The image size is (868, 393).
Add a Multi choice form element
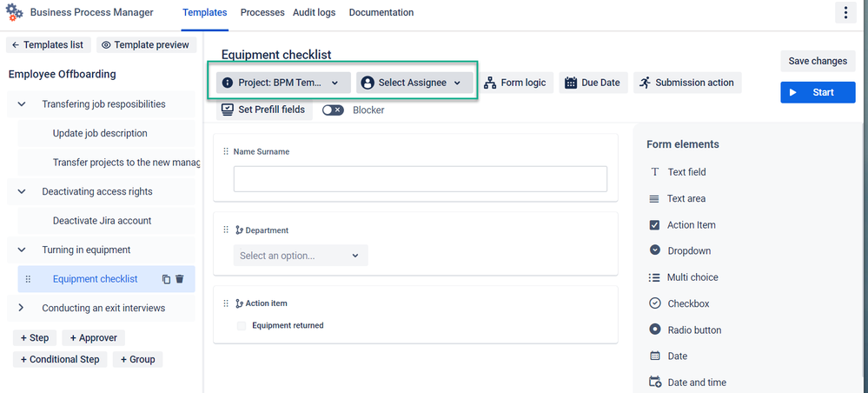click(683, 277)
